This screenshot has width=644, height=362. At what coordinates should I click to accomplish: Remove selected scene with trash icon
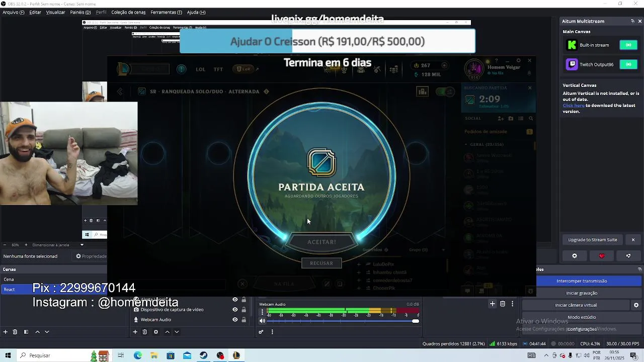tap(15, 332)
